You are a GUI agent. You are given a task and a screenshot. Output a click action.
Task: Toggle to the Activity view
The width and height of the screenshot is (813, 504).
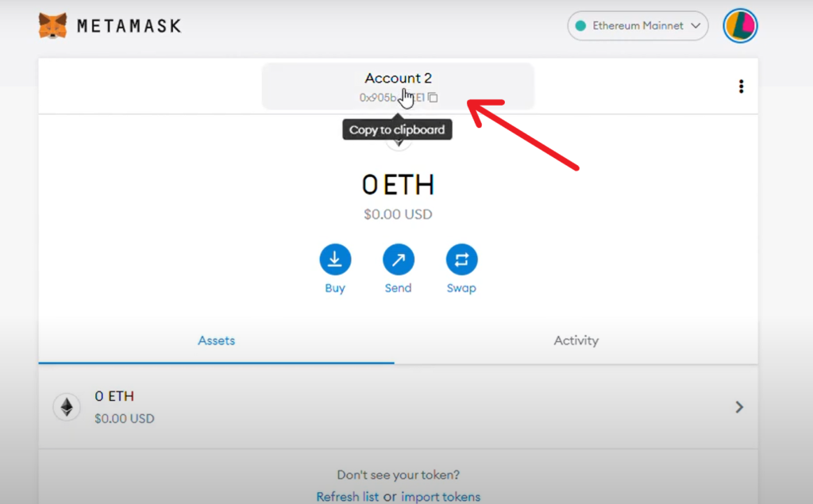[576, 340]
